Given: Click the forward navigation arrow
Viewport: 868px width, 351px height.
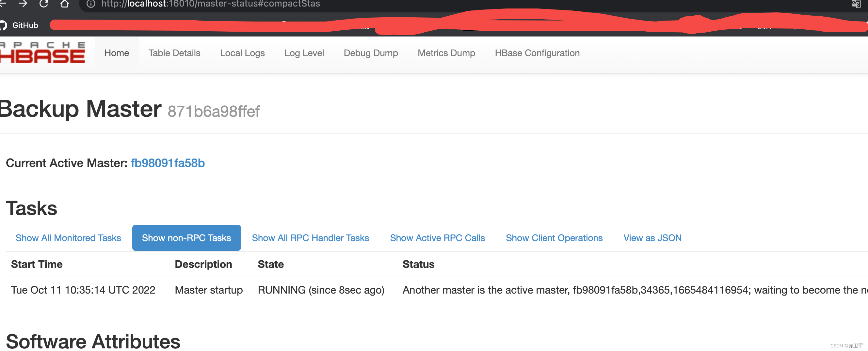Looking at the screenshot, I should [23, 4].
